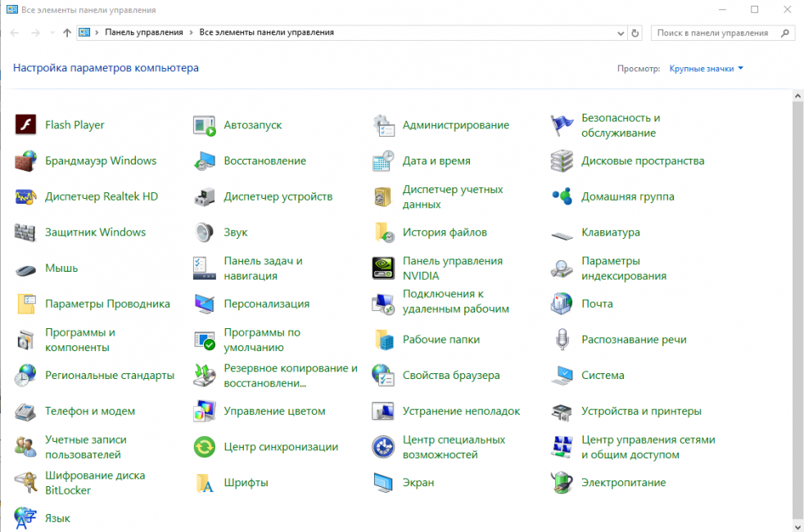Open Центр управления сетями и общим доступом

coord(648,447)
